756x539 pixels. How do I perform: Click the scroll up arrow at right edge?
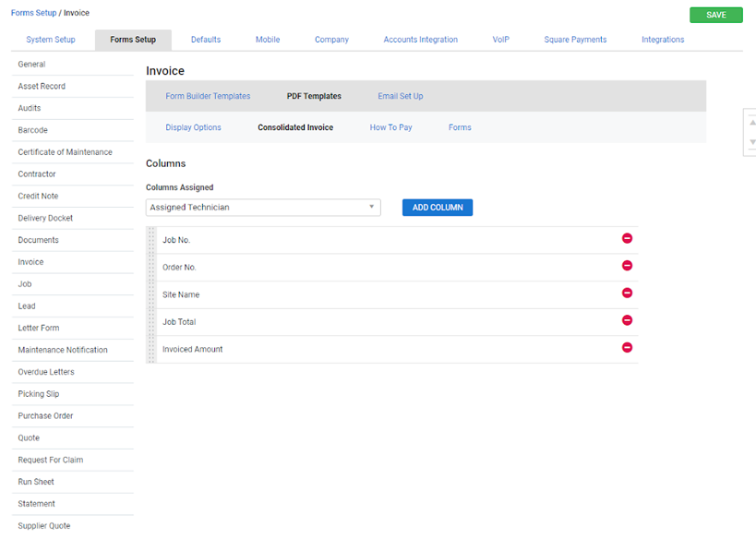point(751,122)
